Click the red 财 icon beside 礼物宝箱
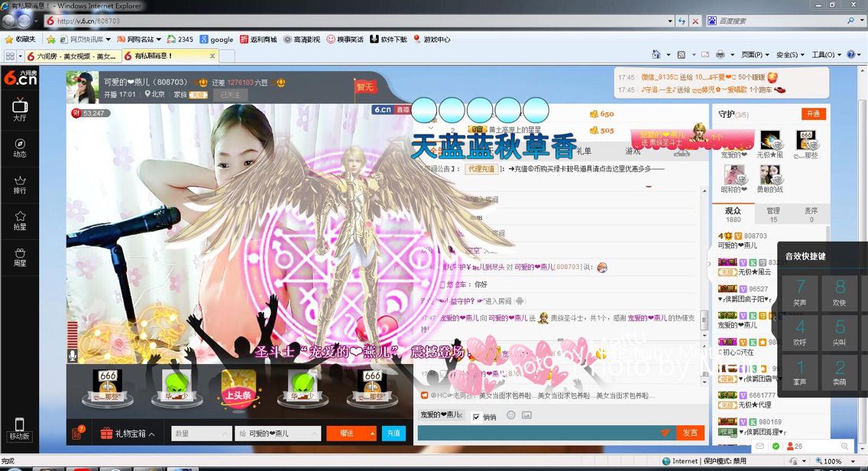 pyautogui.click(x=78, y=432)
